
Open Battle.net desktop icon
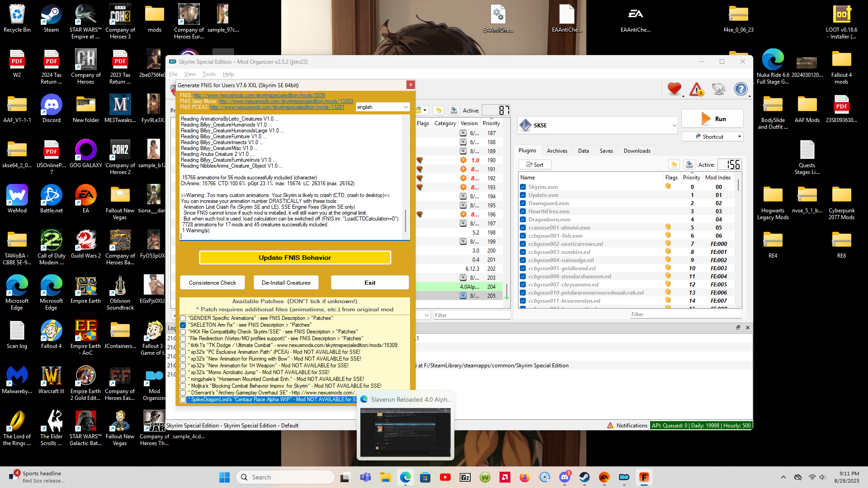(51, 199)
